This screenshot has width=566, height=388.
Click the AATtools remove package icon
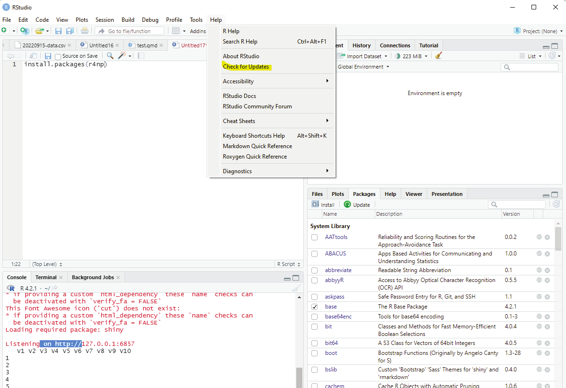(x=547, y=237)
